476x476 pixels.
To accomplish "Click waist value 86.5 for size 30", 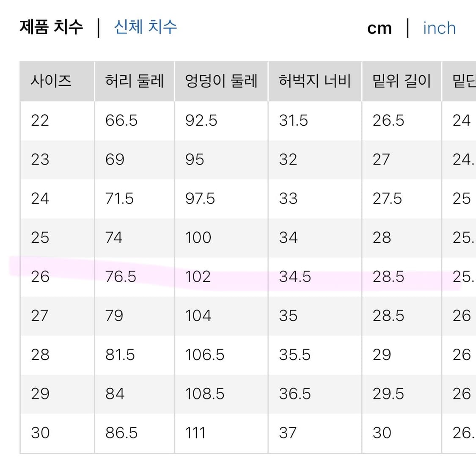I will tap(121, 432).
